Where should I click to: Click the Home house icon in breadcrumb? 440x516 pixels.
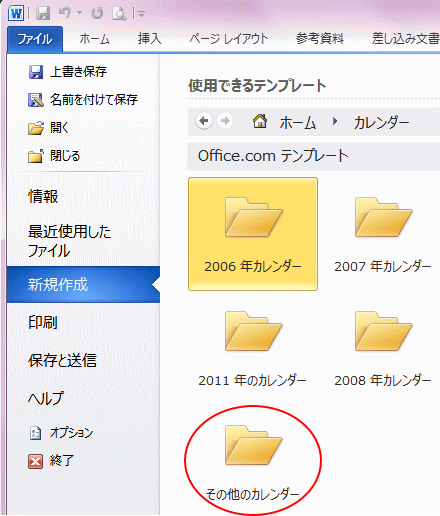(x=260, y=121)
